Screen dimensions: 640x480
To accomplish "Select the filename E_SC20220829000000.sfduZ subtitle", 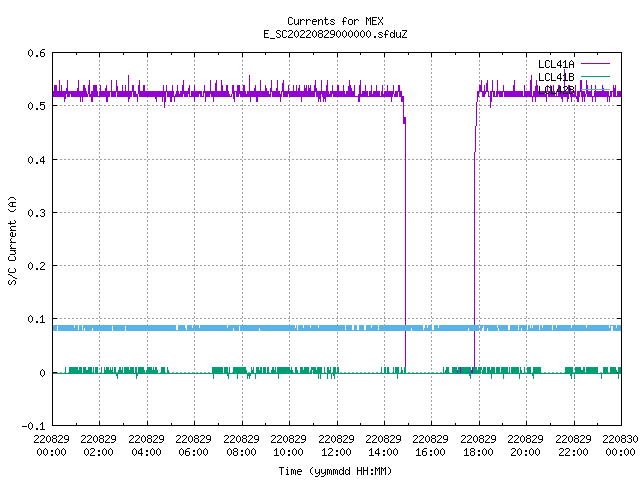I will pyautogui.click(x=335, y=34).
